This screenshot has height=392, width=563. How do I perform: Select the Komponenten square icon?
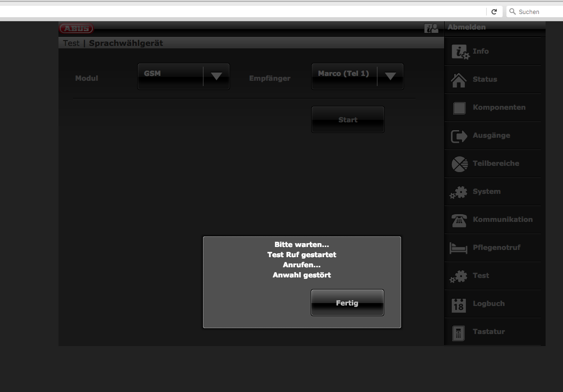(x=459, y=108)
